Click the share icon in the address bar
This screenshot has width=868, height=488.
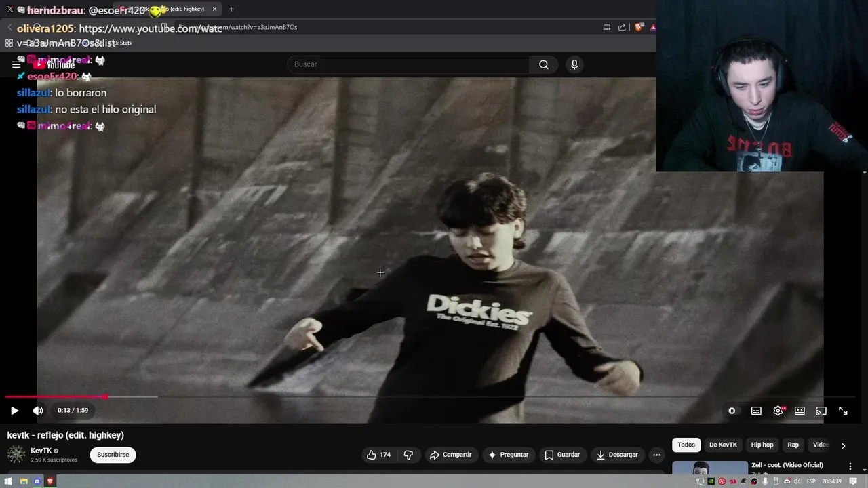tap(622, 27)
